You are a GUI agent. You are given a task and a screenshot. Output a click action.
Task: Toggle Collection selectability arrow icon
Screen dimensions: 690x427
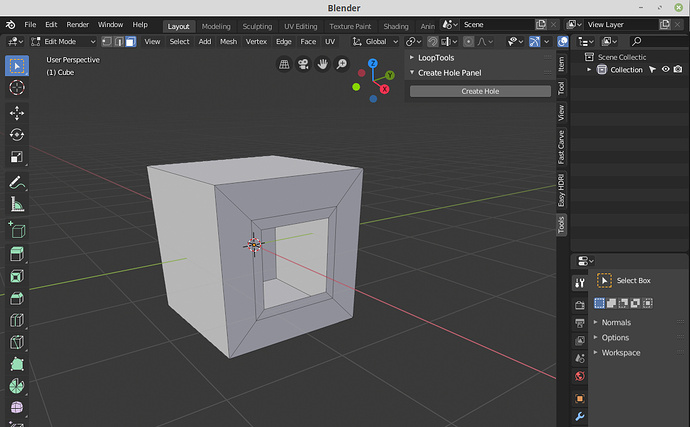point(653,70)
